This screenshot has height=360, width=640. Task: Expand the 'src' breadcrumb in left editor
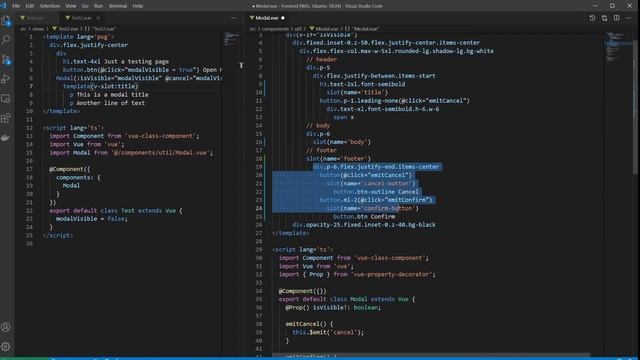click(23, 29)
